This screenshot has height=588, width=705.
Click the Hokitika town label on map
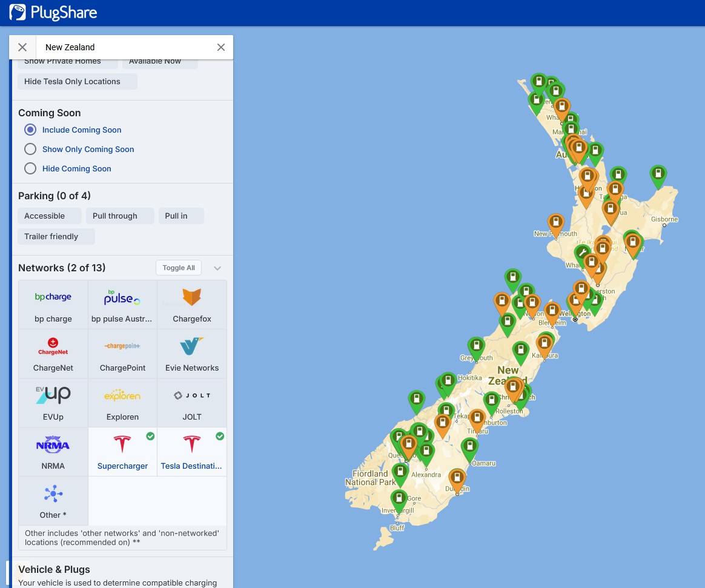click(x=470, y=378)
